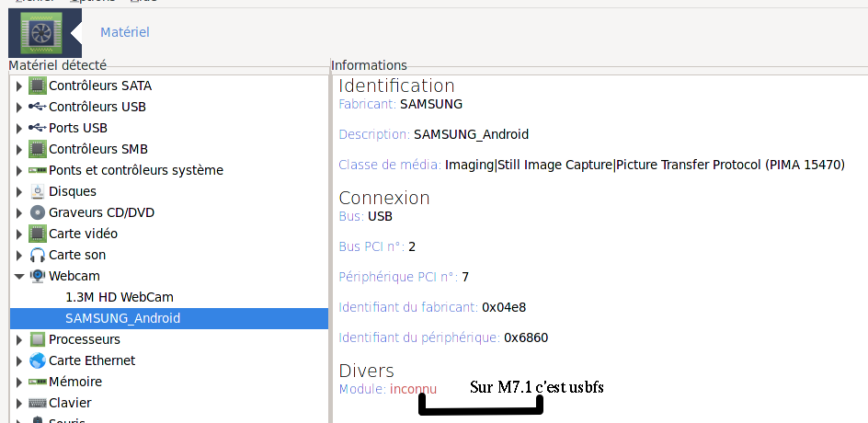Select the Carte Ethernet tree label
This screenshot has width=868, height=423.
click(92, 360)
